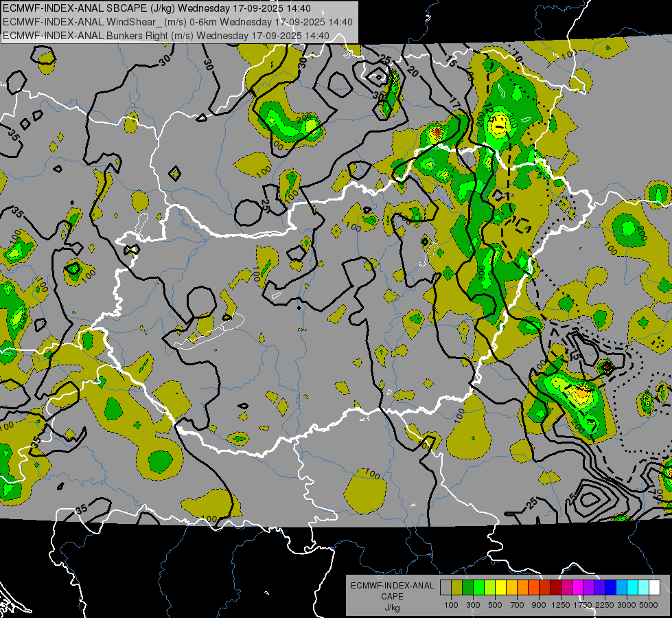Pick the dark blue legend swatch near 2250
The width and height of the screenshot is (672, 618).
(610, 588)
